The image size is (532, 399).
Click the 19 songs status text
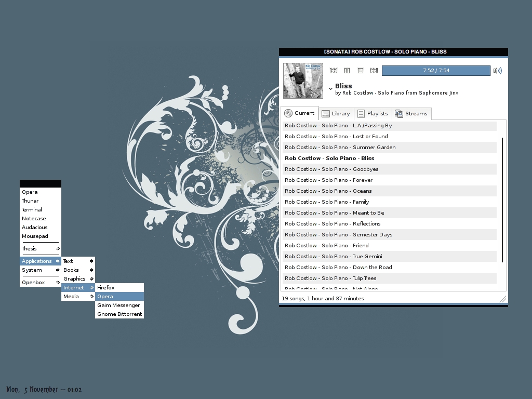[323, 299]
